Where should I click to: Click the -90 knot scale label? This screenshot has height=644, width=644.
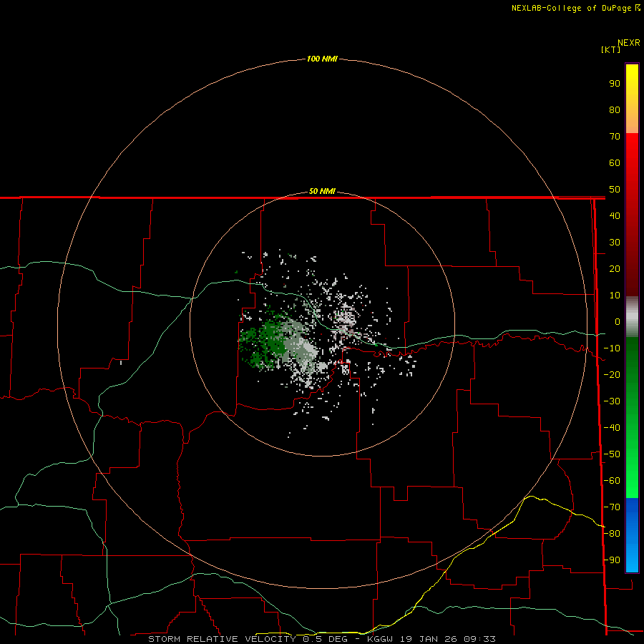tap(612, 560)
